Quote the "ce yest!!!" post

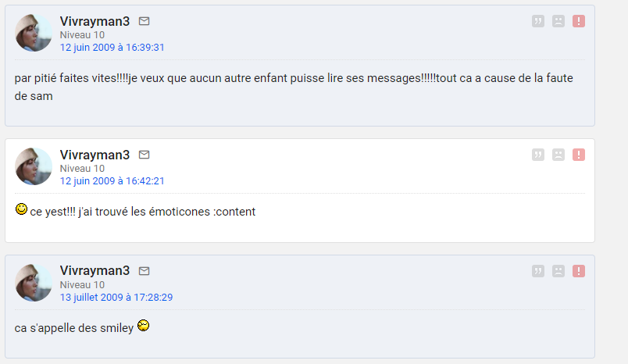coord(538,155)
